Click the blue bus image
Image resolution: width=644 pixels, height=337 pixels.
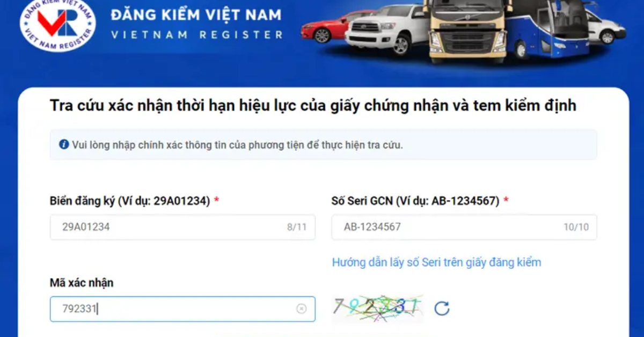click(548, 30)
